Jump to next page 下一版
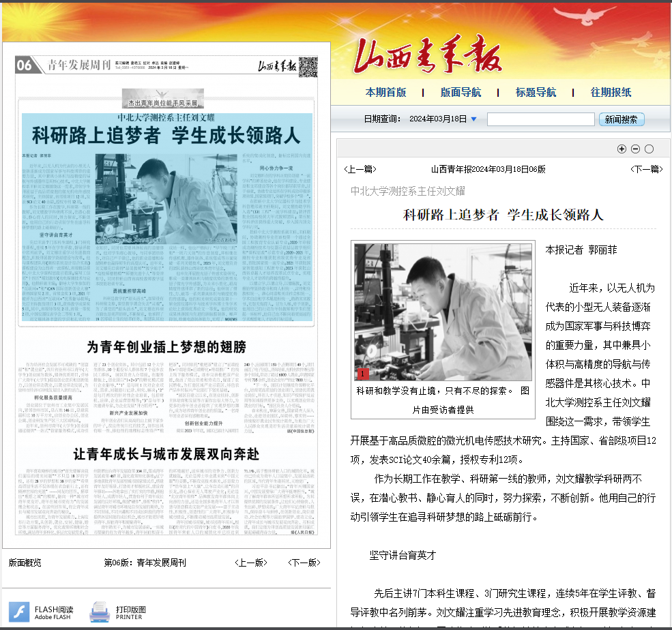 click(x=304, y=562)
